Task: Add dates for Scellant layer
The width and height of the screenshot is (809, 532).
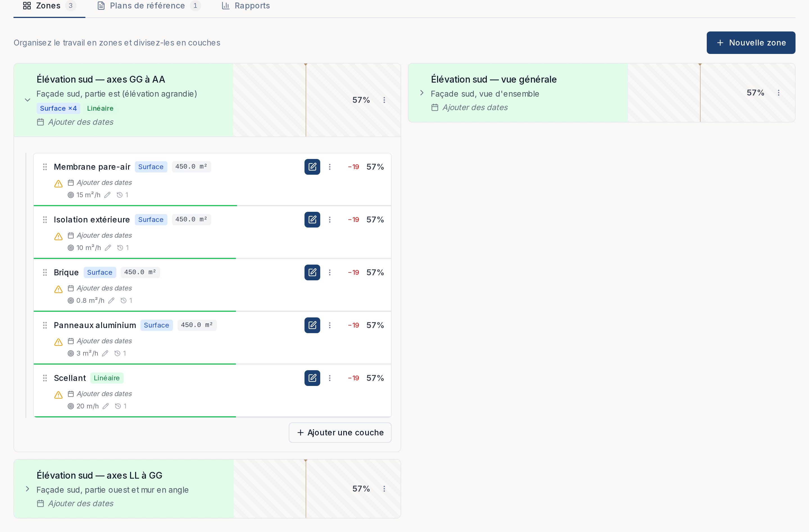Action: (100, 394)
